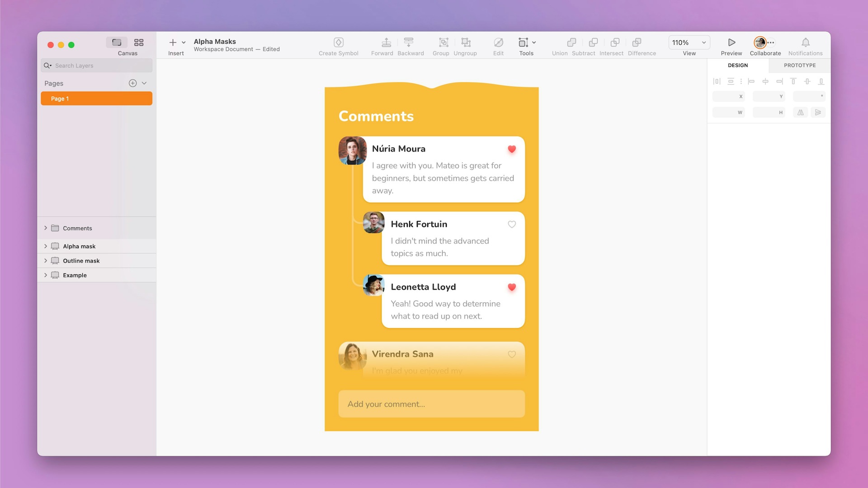Expand the Example layer group

point(46,275)
